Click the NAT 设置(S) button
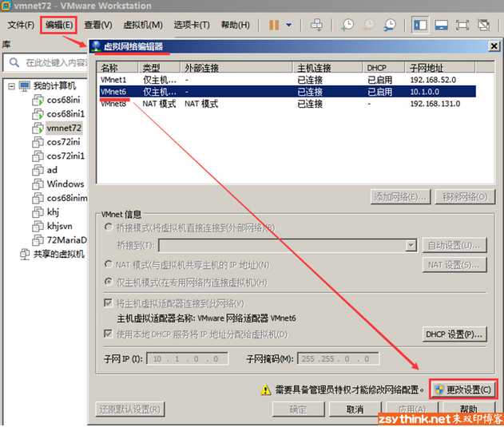 [x=454, y=265]
